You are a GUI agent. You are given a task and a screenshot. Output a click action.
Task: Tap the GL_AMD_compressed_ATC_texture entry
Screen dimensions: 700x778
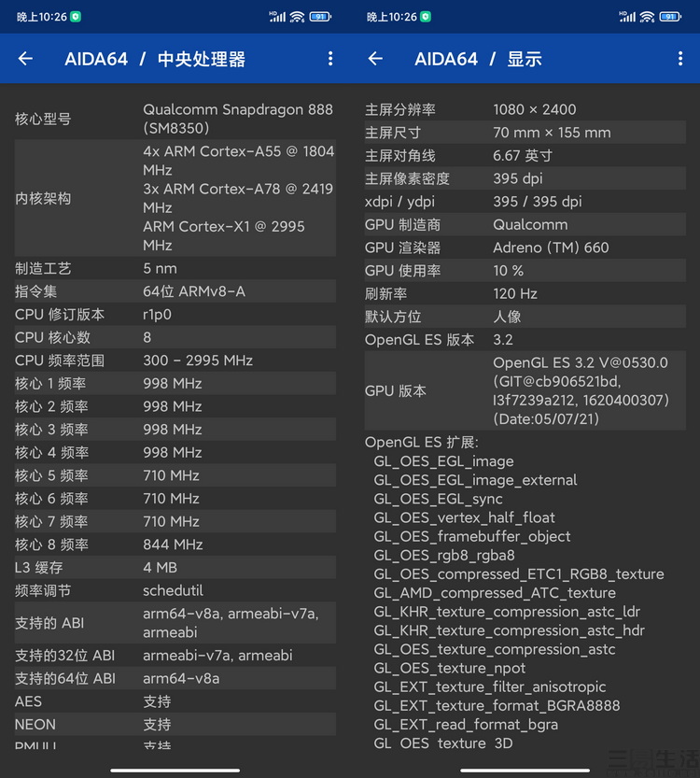[495, 592]
